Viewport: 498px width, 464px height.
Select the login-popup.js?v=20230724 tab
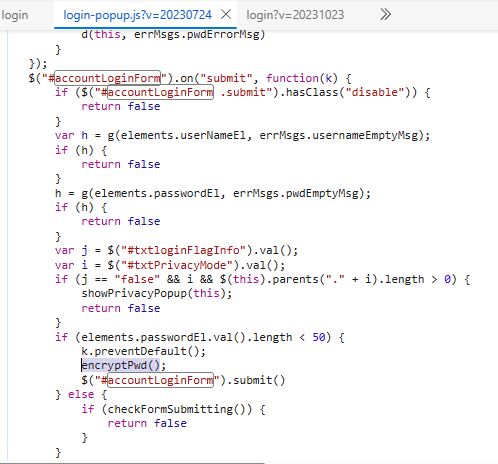click(137, 15)
